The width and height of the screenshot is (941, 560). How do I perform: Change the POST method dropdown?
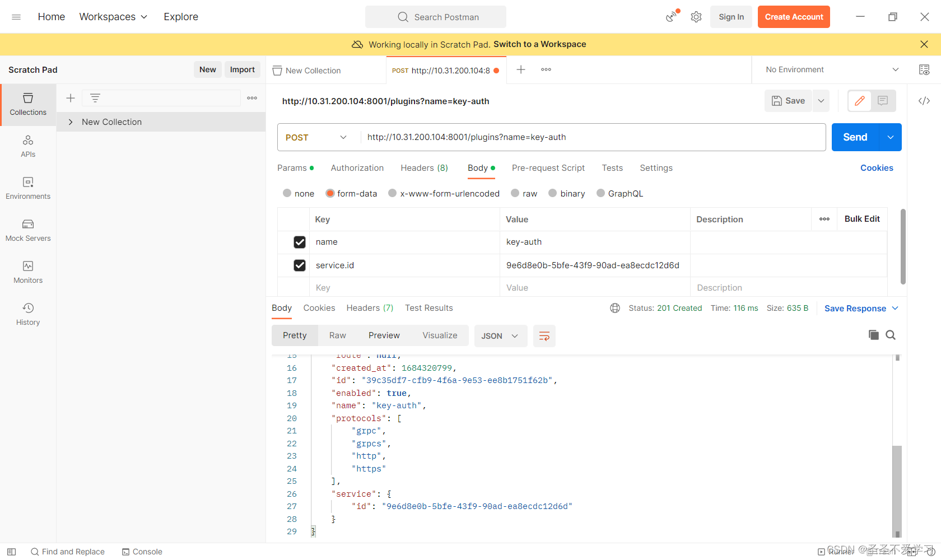[316, 137]
